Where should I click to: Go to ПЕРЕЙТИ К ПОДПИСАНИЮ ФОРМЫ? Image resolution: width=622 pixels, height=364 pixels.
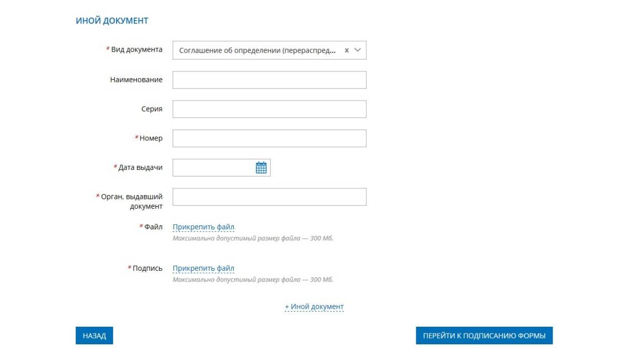coord(484,336)
